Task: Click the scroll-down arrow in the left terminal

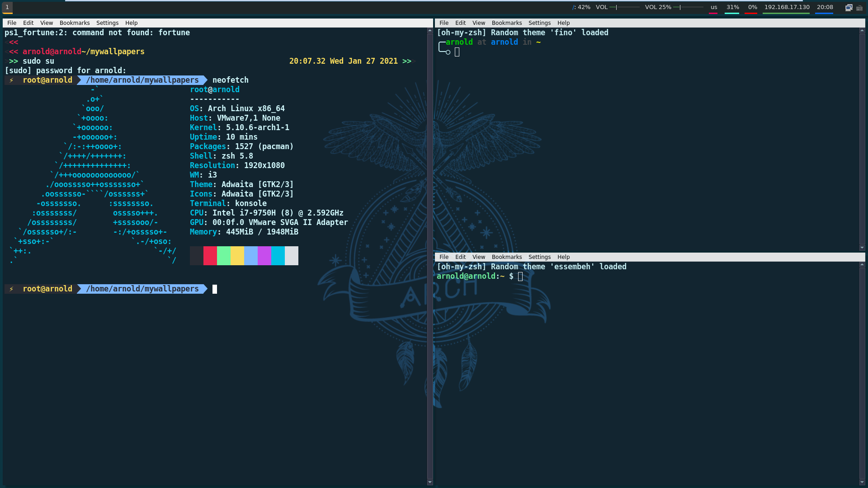Action: [429, 482]
